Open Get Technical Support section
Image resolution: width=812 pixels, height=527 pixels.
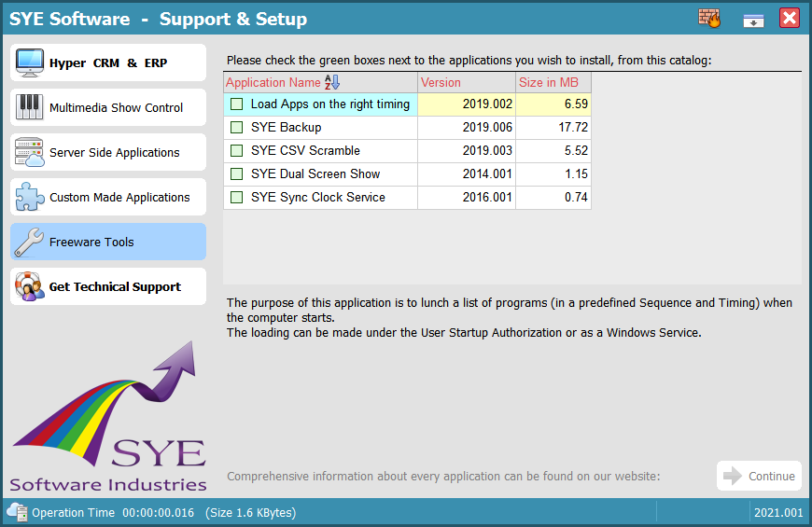point(108,286)
